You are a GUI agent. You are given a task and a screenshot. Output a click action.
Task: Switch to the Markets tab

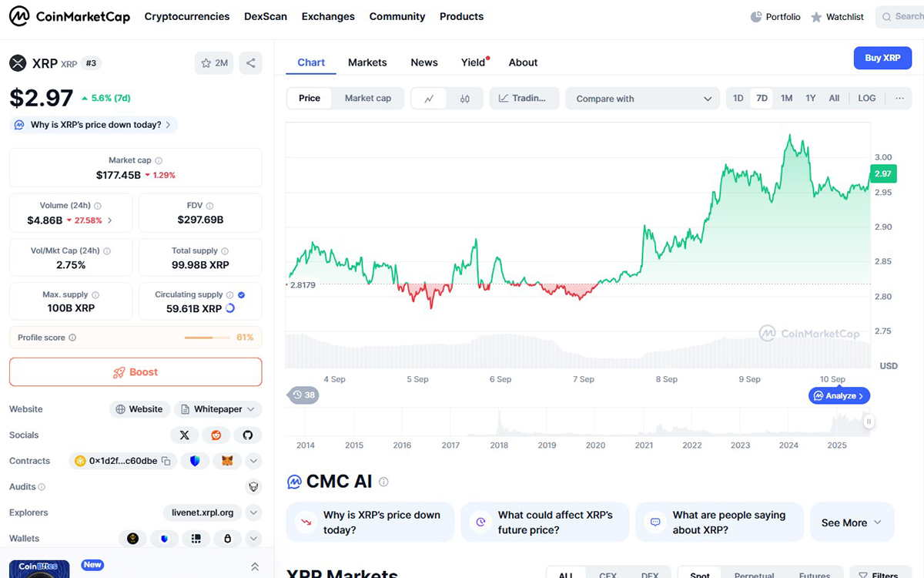click(367, 62)
